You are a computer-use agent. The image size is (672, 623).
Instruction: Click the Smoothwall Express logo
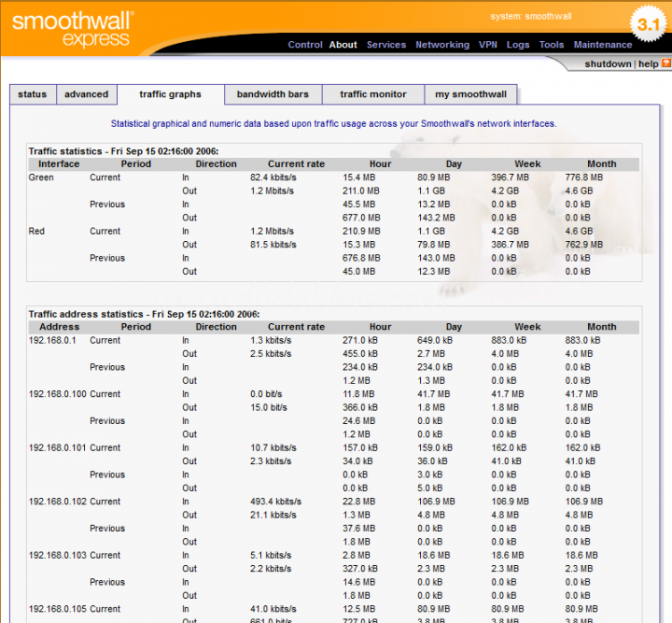click(x=73, y=28)
